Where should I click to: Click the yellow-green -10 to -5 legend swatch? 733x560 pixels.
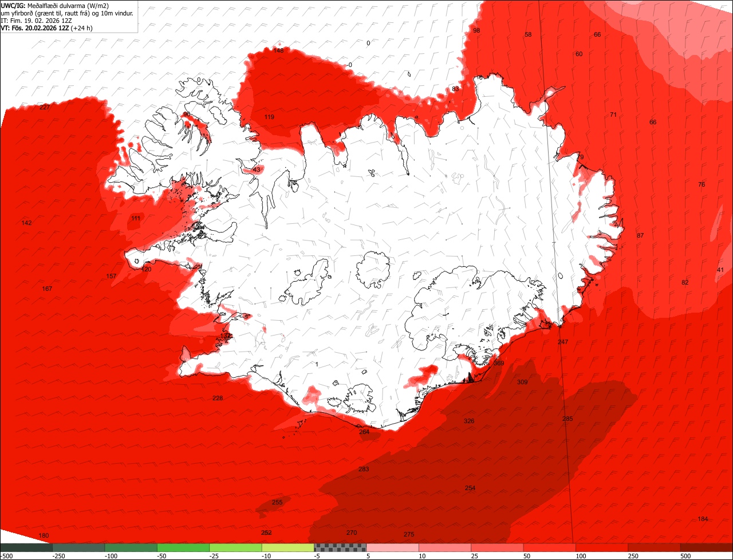[288, 547]
